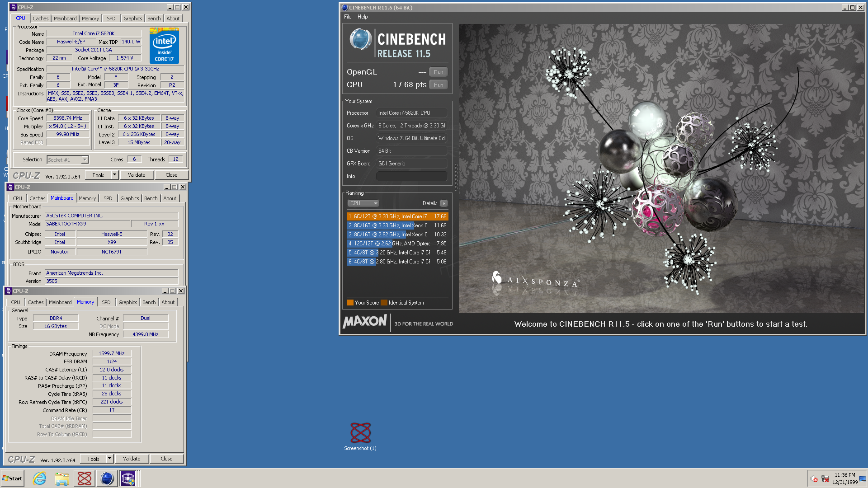Viewport: 868px width, 488px height.
Task: Minimize the Cinebench window
Action: (845, 7)
